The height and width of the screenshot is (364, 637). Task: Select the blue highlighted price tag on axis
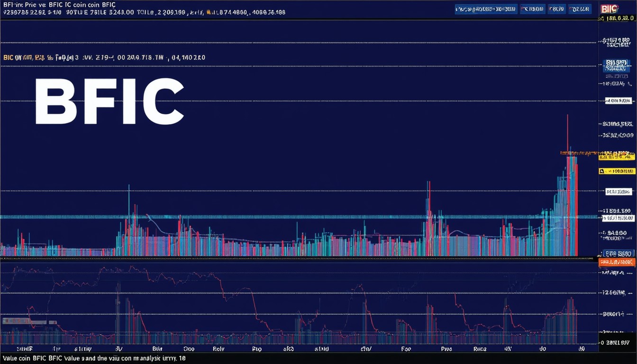click(x=619, y=63)
